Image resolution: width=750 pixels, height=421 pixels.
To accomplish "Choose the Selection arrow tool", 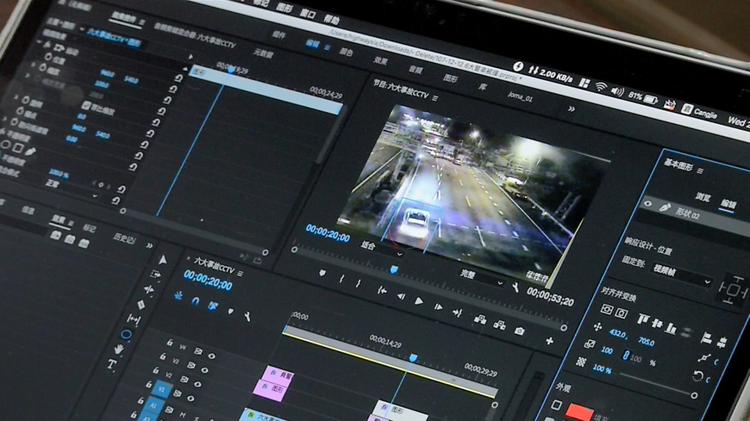I will (162, 259).
